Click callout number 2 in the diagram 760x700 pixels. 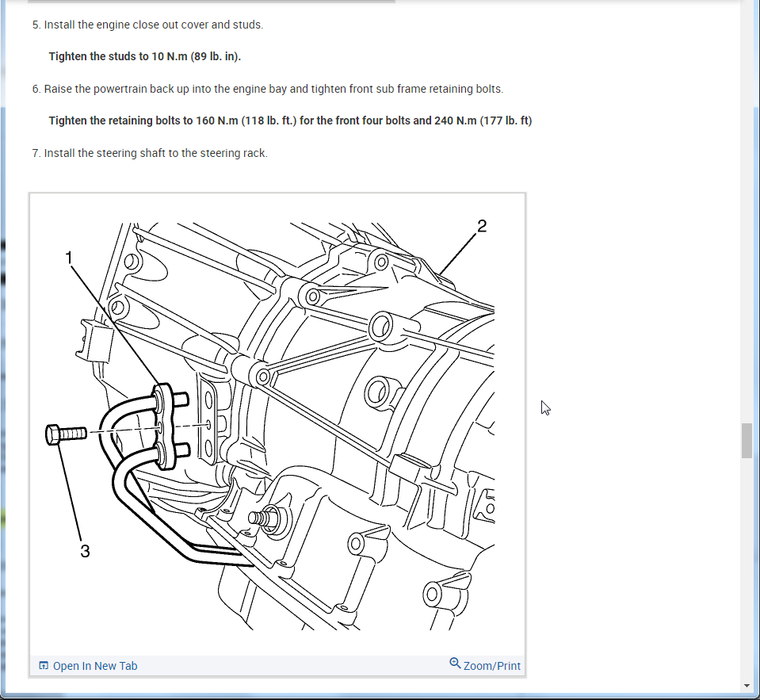click(x=481, y=226)
